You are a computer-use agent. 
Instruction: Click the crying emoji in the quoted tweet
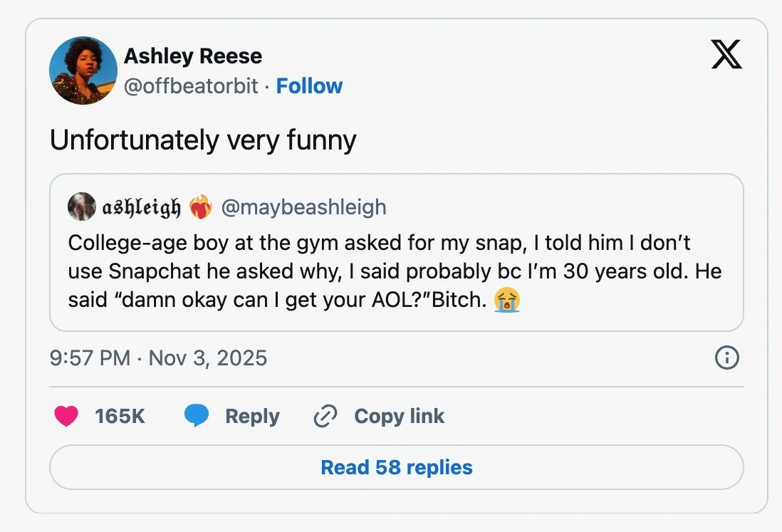(506, 300)
